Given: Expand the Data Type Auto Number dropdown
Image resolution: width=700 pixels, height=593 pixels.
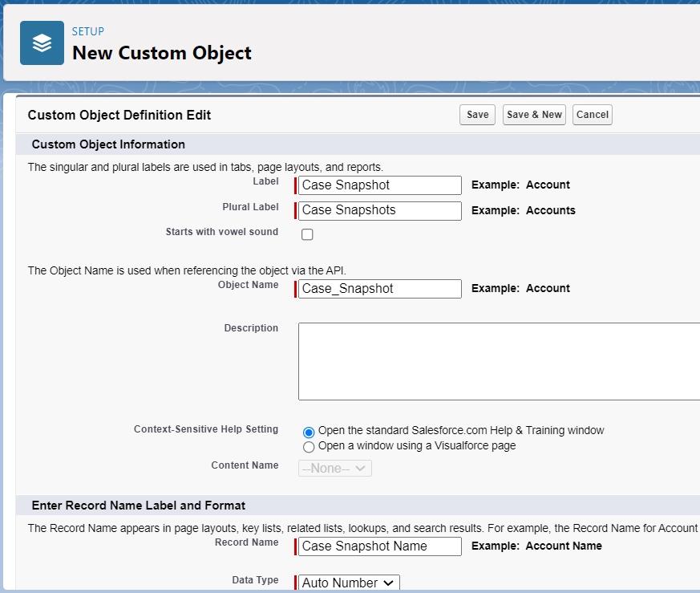Looking at the screenshot, I should pyautogui.click(x=348, y=583).
